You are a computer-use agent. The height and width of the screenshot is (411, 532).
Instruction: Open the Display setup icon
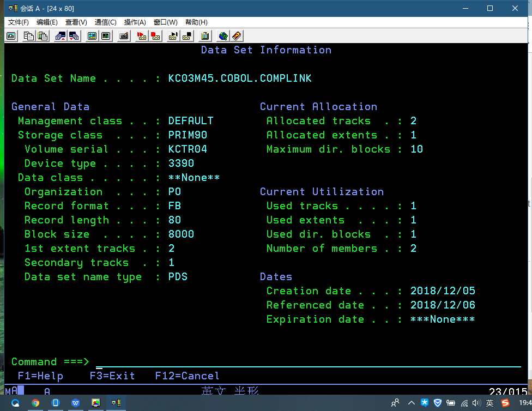tap(92, 36)
